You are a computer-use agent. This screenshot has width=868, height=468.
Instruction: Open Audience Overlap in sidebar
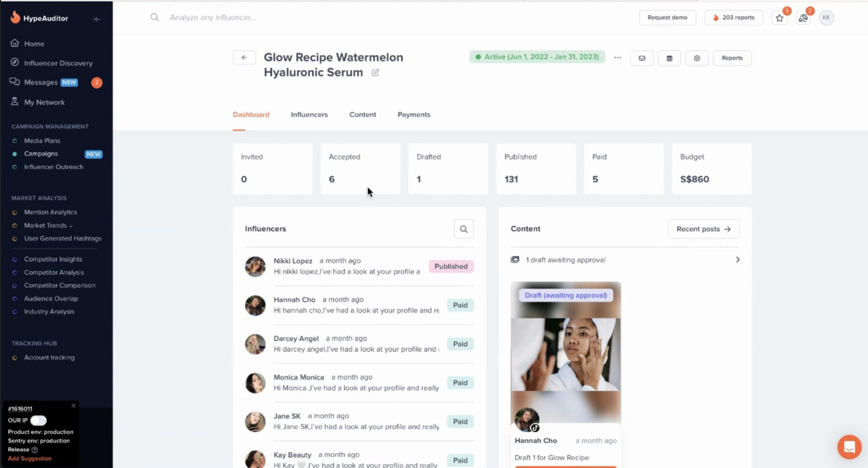click(x=51, y=299)
